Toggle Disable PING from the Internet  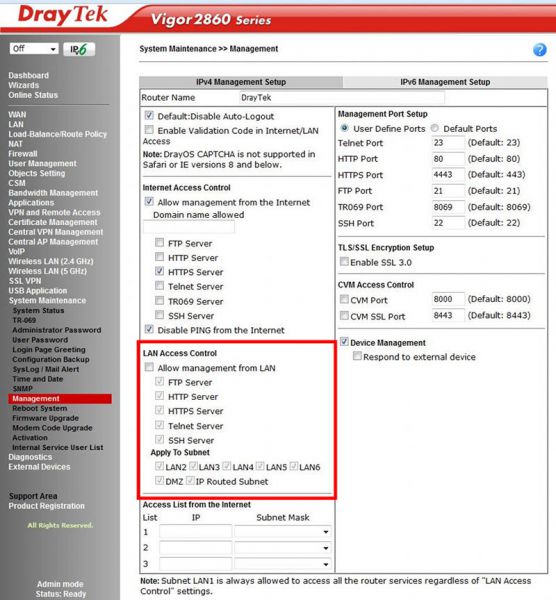149,329
